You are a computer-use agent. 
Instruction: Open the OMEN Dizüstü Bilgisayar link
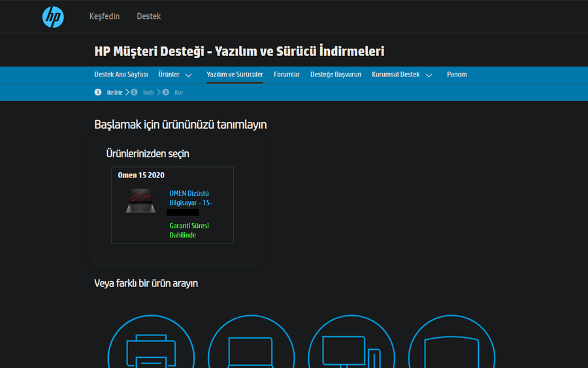(191, 198)
